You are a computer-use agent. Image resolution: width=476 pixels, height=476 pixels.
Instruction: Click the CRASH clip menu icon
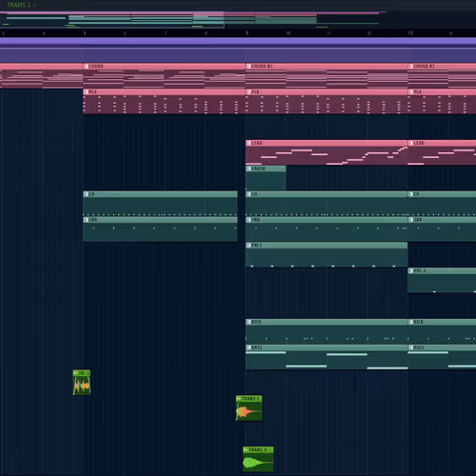(248, 169)
